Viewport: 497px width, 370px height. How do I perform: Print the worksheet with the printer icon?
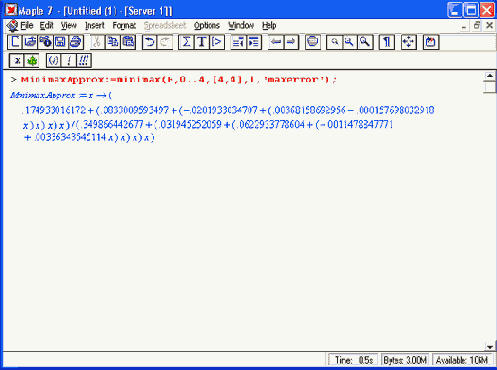click(x=76, y=42)
